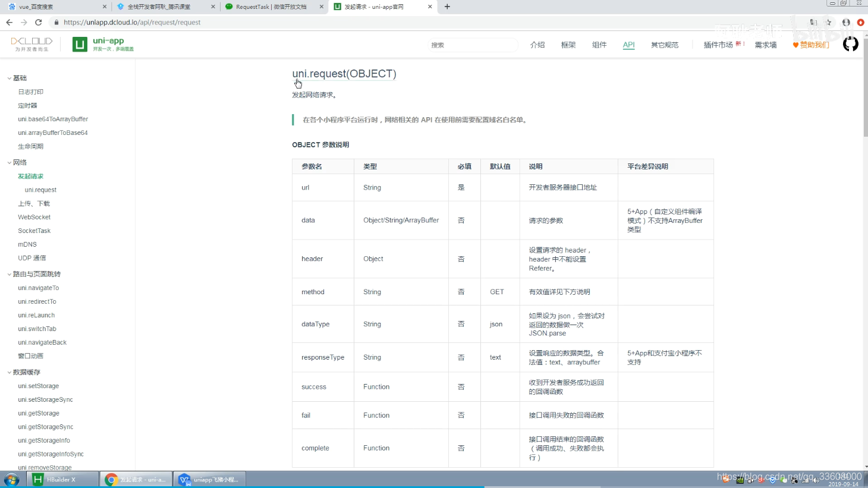Open 发起请求 in sidebar
Image resolution: width=868 pixels, height=488 pixels.
click(30, 176)
